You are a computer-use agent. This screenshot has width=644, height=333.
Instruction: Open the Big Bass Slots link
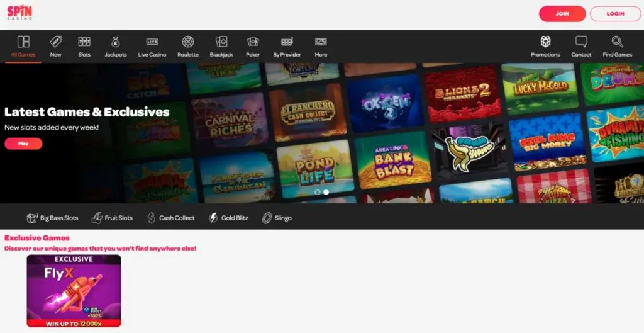pyautogui.click(x=59, y=218)
